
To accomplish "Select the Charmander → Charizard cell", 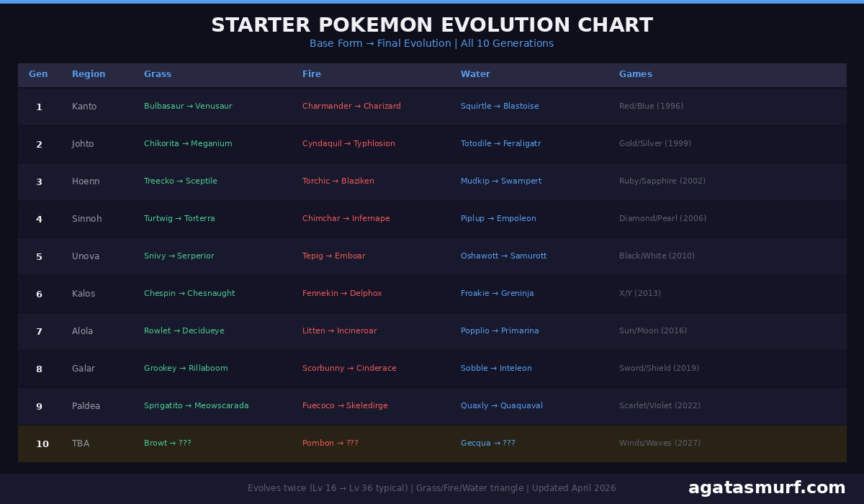I will click(x=351, y=107).
